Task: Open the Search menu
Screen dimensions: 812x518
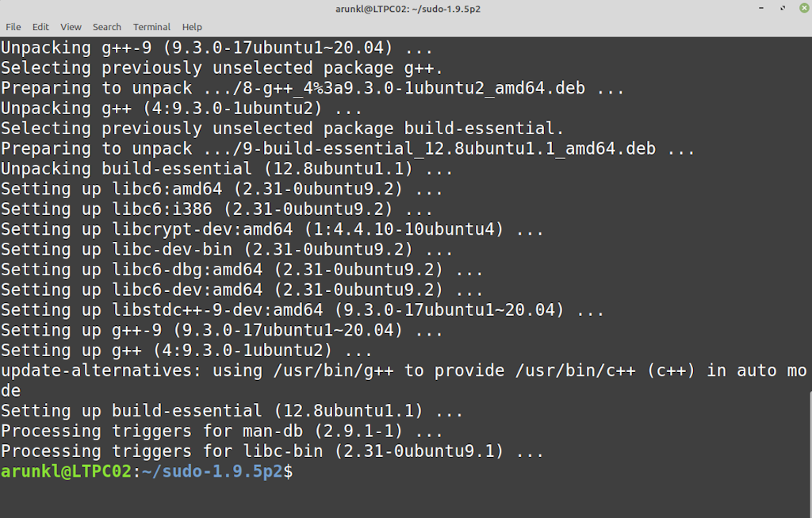Action: click(107, 27)
